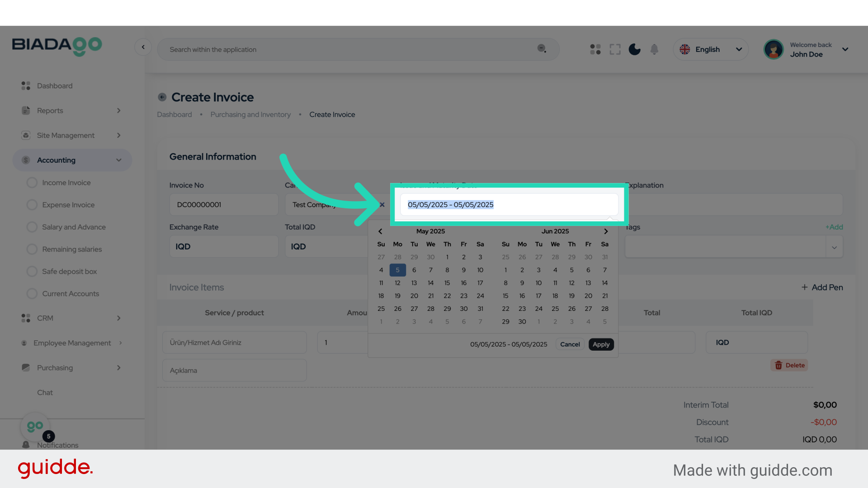Open the notifications bell icon
This screenshot has height=488, width=868.
pos(654,49)
